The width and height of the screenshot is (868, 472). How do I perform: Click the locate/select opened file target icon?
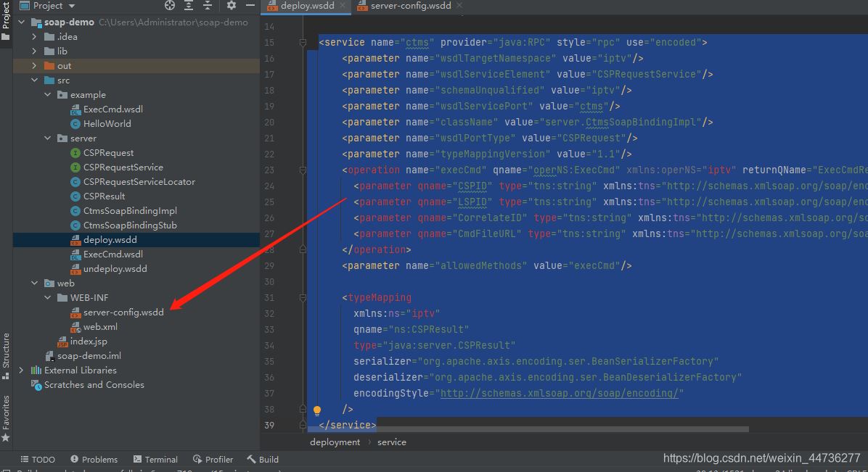pyautogui.click(x=170, y=6)
